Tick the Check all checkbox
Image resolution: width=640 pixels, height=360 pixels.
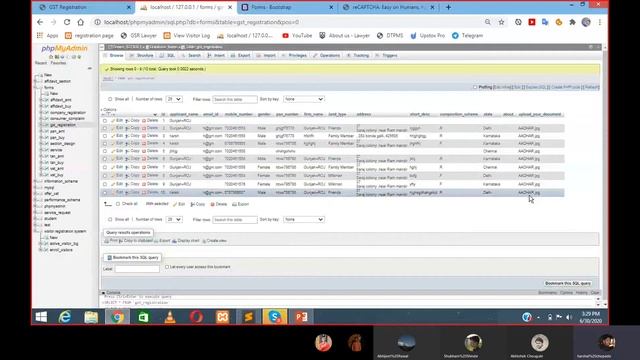[x=118, y=204]
